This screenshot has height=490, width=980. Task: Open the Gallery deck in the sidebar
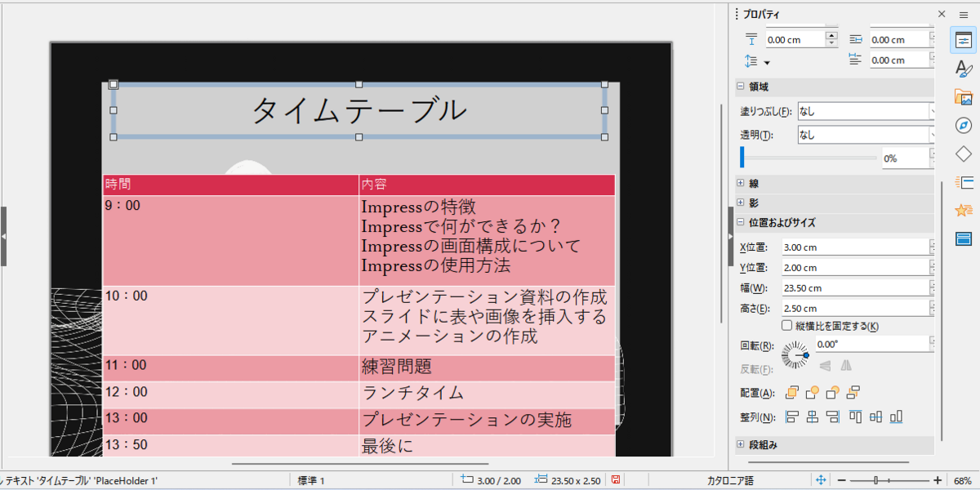pos(963,97)
